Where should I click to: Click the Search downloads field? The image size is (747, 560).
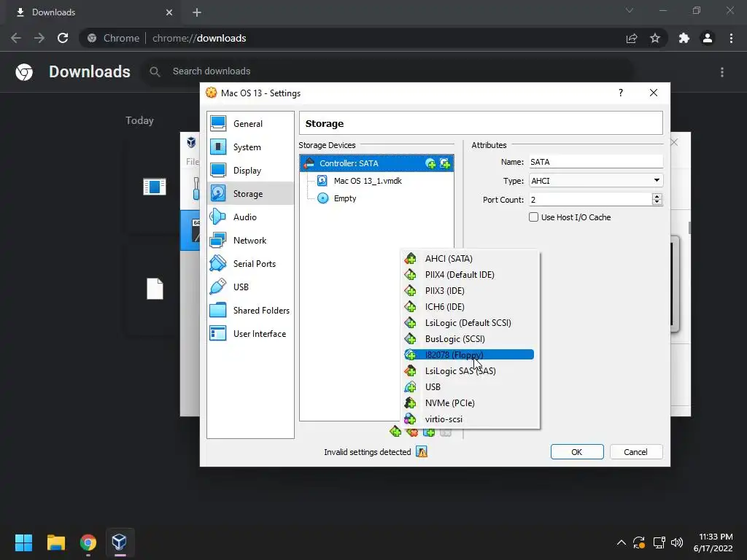pyautogui.click(x=388, y=71)
